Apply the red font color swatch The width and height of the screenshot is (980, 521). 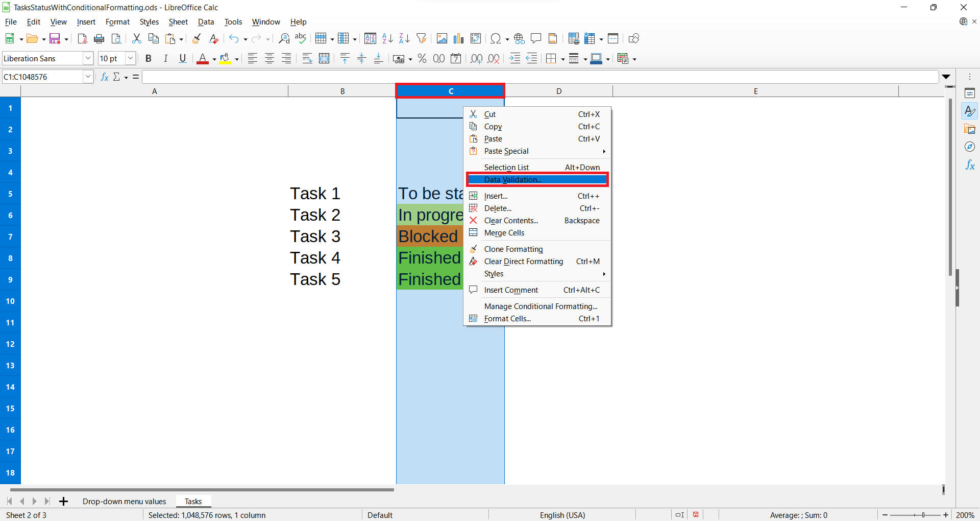(x=203, y=59)
